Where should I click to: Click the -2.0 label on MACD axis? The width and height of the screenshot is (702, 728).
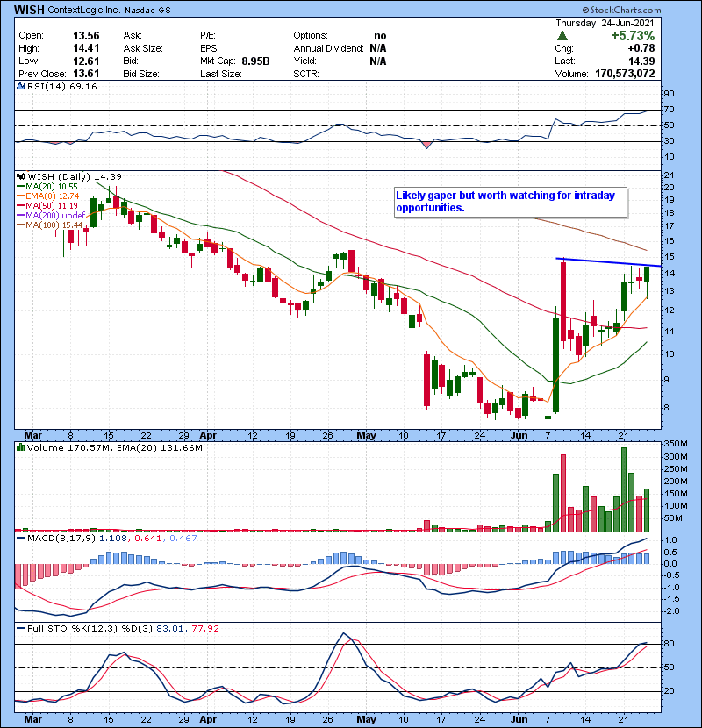pyautogui.click(x=672, y=611)
